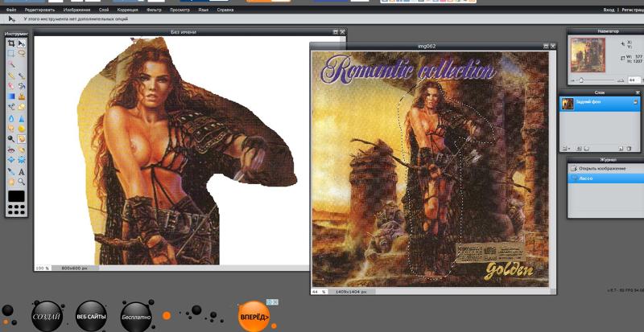Click zoom field 100 % of Без имени window
This screenshot has height=332, width=644.
click(x=42, y=268)
